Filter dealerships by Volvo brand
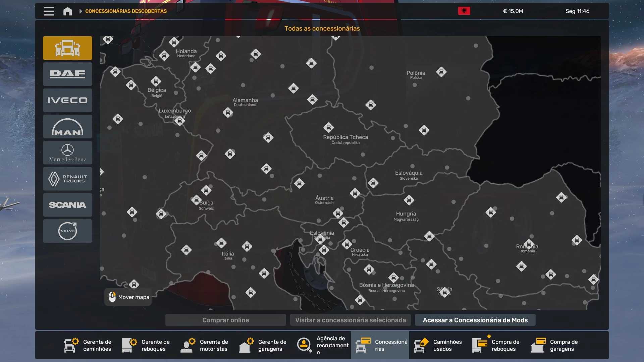 pyautogui.click(x=67, y=231)
